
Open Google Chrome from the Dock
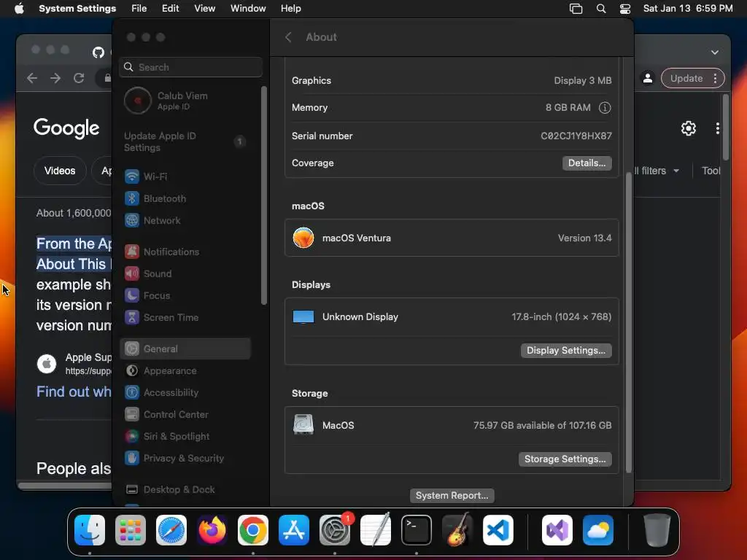coord(253,530)
